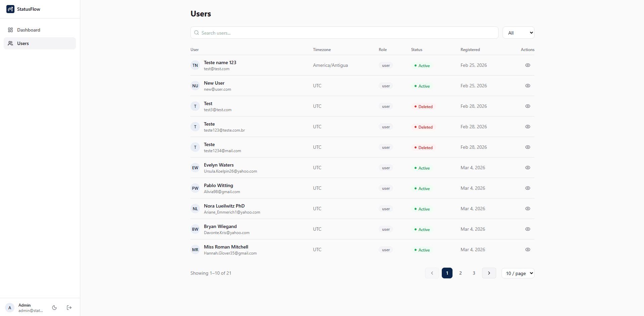Screen dimensions: 644x316
Task: View details for Teste name 123
Action: [527, 65]
